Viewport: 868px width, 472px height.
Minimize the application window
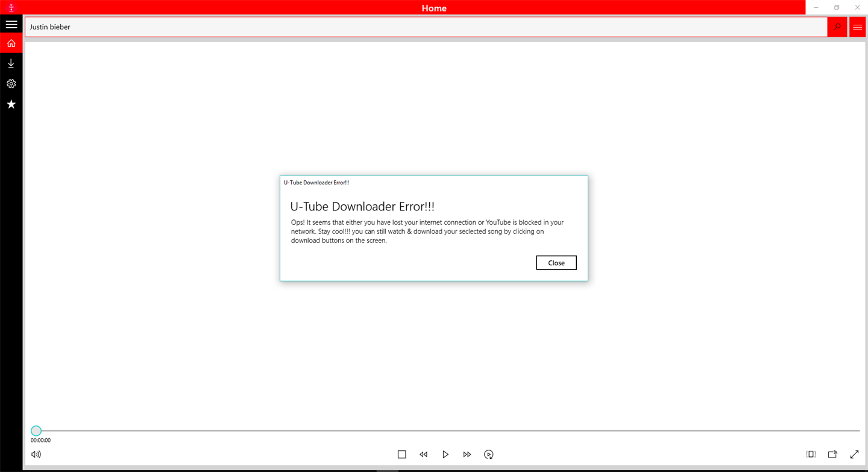(x=816, y=7)
